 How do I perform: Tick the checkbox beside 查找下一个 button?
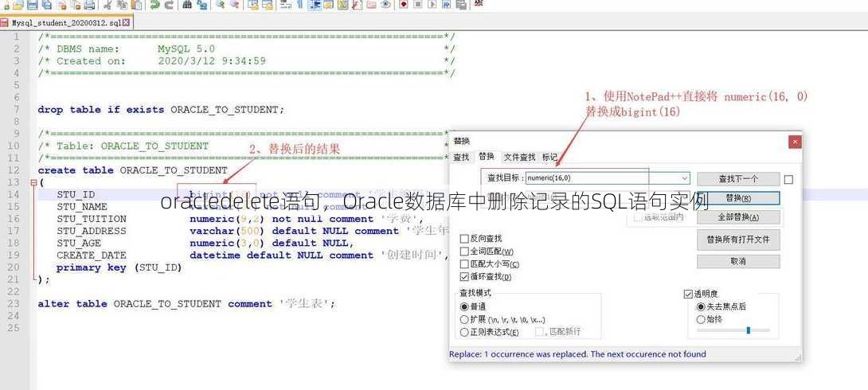789,179
